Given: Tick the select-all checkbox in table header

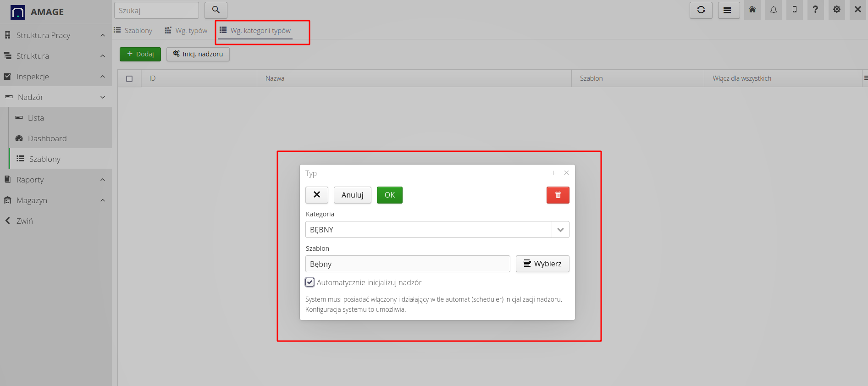Looking at the screenshot, I should click(x=129, y=79).
